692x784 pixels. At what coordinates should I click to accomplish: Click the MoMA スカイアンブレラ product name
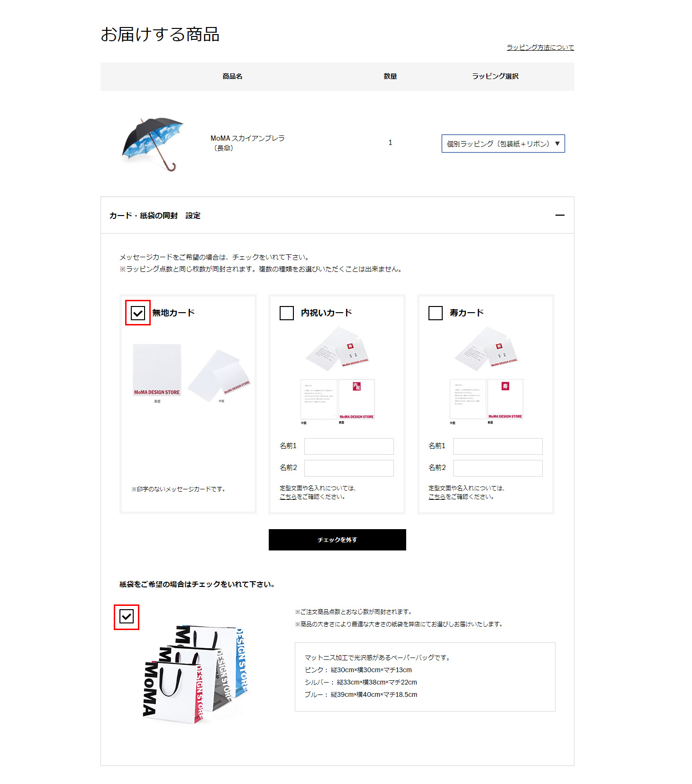(247, 143)
